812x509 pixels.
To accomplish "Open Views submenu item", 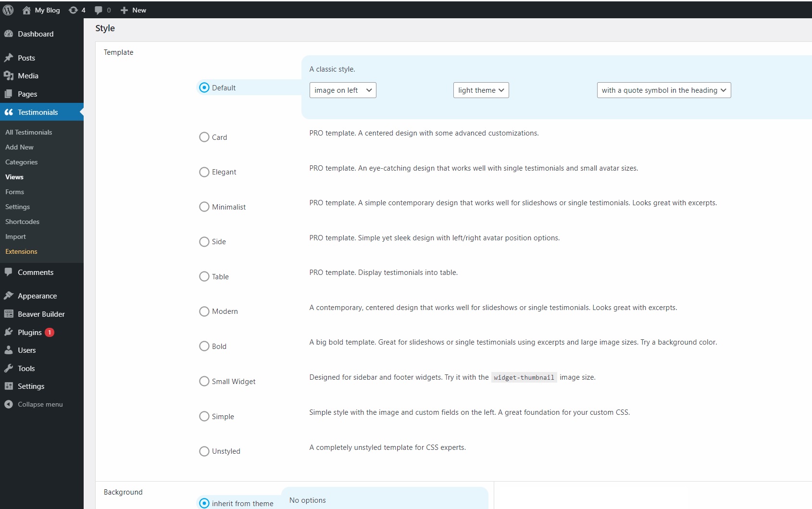I will point(14,177).
